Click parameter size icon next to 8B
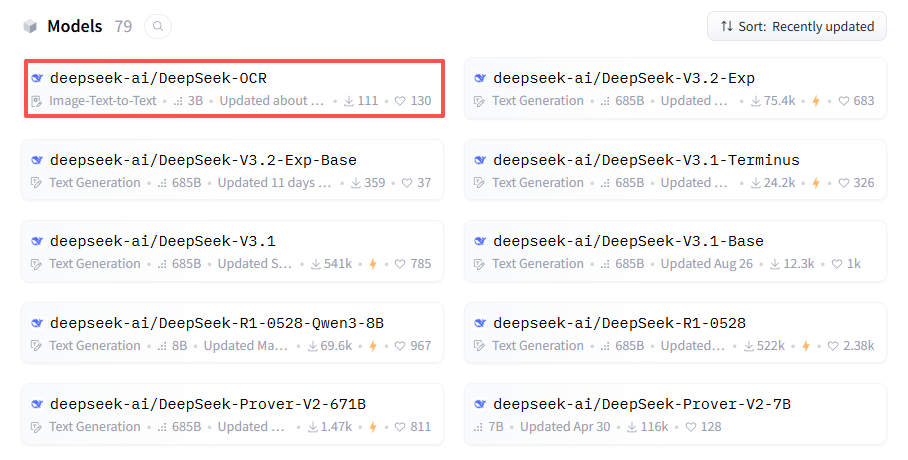This screenshot has height=460, width=908. click(162, 346)
